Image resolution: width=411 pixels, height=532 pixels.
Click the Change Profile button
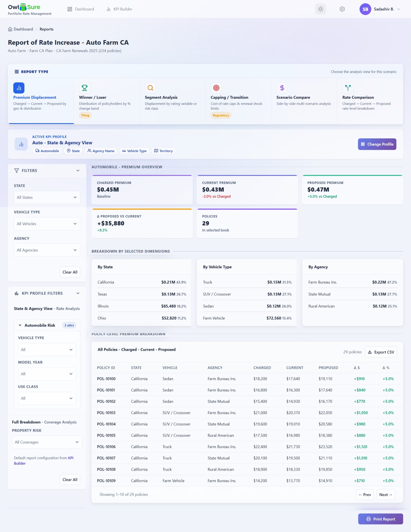point(377,144)
